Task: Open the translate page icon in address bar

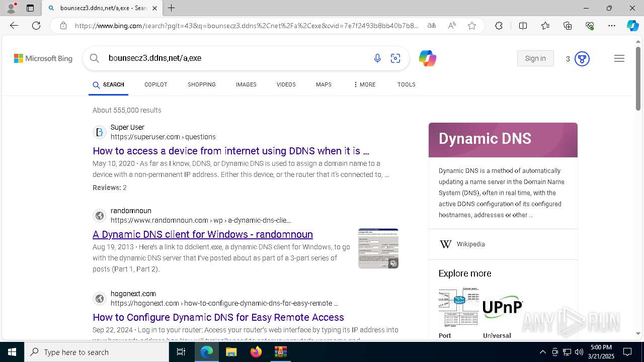Action: pyautogui.click(x=432, y=26)
